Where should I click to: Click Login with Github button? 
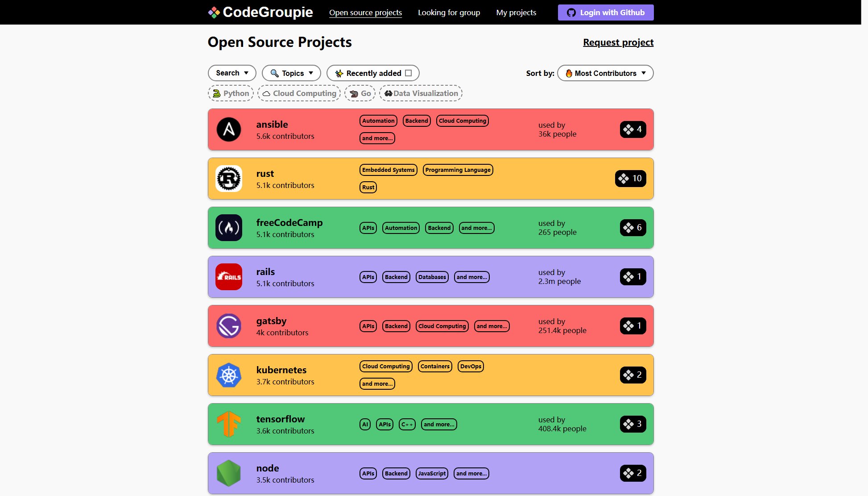coord(605,13)
